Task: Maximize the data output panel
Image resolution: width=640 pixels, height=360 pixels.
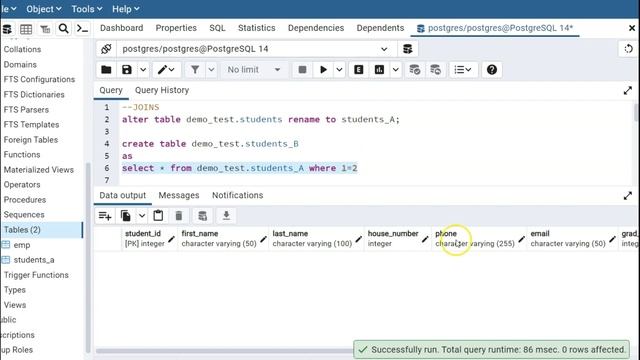Action: pos(628,196)
